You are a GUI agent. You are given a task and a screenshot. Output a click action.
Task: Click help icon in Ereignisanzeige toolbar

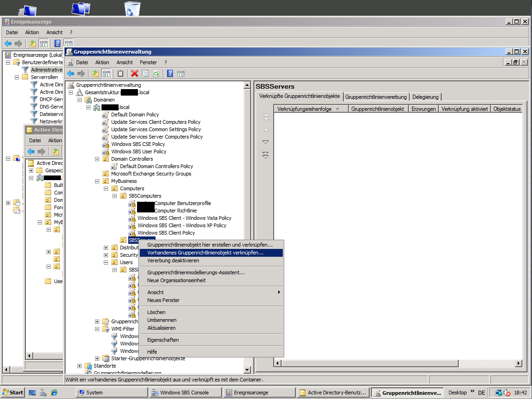pos(57,43)
